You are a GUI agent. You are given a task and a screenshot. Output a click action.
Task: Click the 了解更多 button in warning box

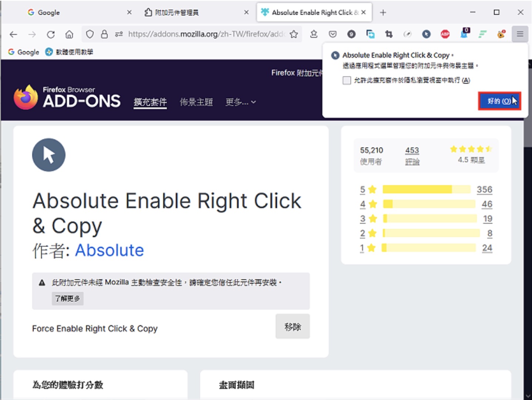[x=67, y=299]
